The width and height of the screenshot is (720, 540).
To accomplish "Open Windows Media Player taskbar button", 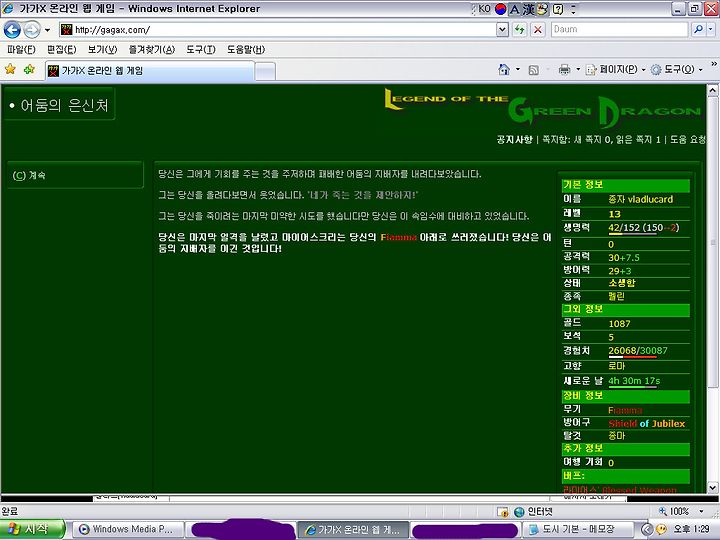I will click(128, 529).
